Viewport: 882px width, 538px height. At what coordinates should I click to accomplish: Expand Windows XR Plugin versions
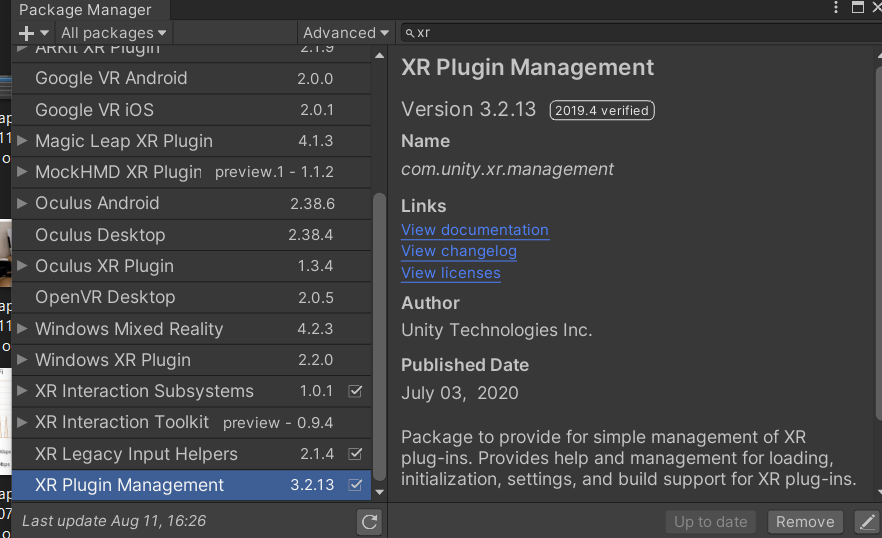(22, 360)
